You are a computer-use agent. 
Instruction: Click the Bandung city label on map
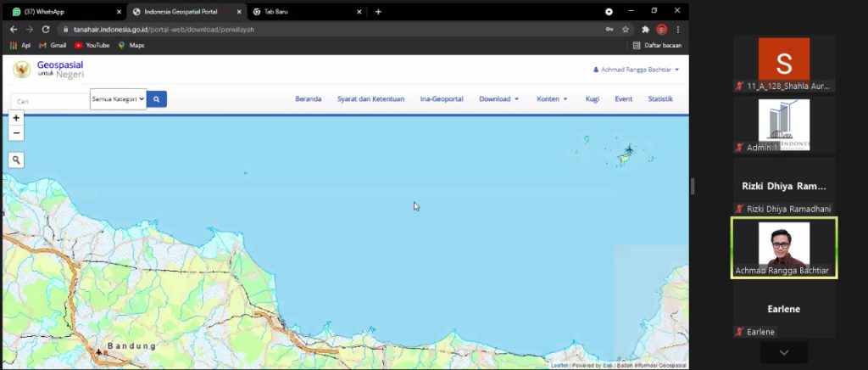[x=131, y=346]
